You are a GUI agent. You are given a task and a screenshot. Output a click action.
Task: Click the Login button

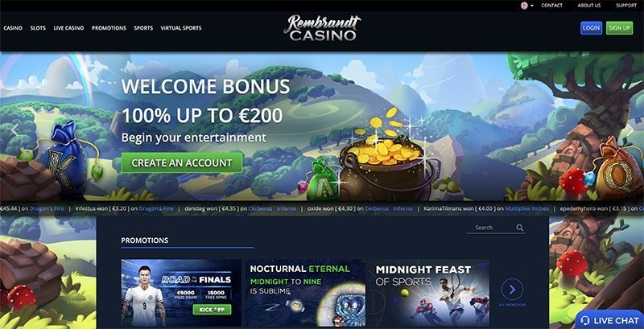pyautogui.click(x=591, y=28)
